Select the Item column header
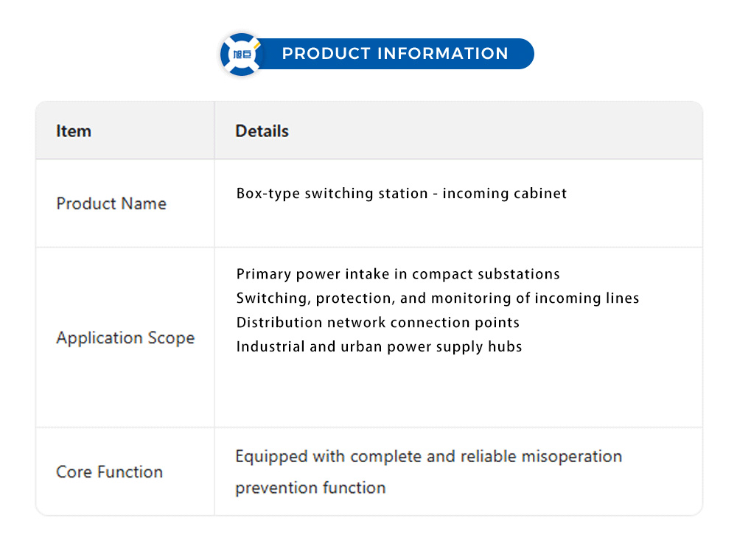737x560 pixels. tap(74, 131)
